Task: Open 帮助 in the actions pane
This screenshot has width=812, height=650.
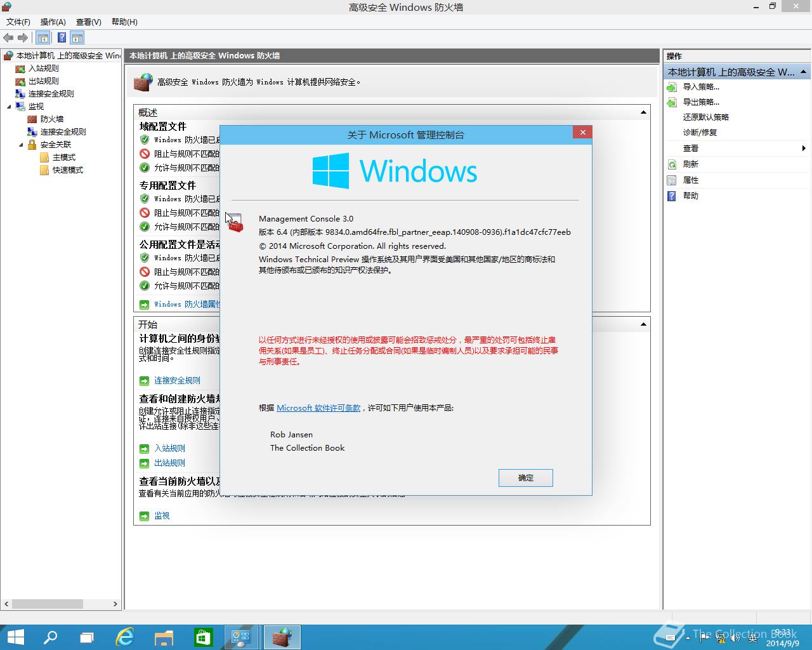Action: (x=690, y=196)
